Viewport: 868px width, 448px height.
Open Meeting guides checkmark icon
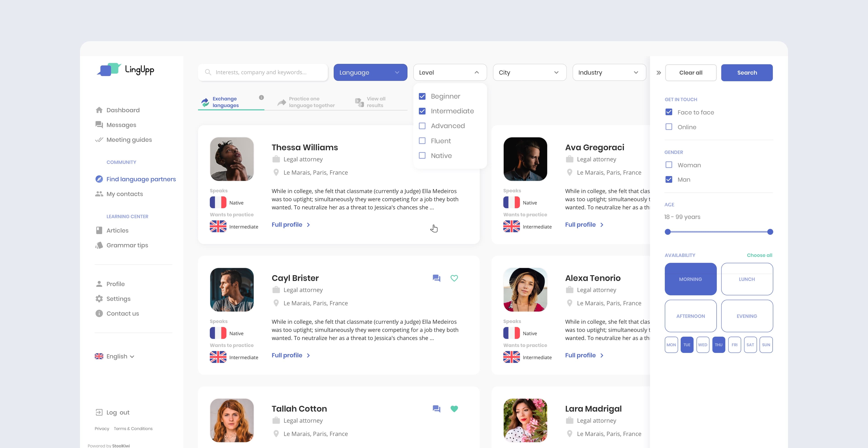99,140
